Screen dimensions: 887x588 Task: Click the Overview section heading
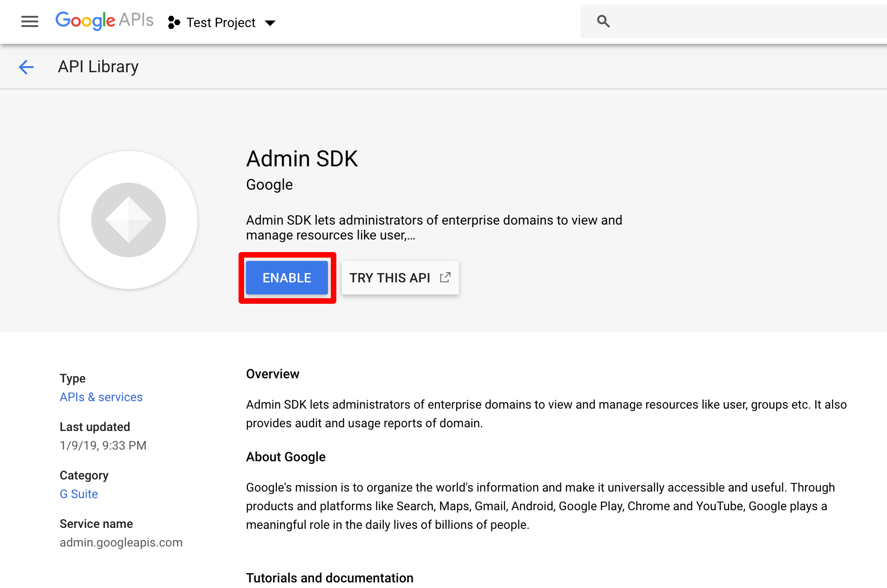(273, 374)
